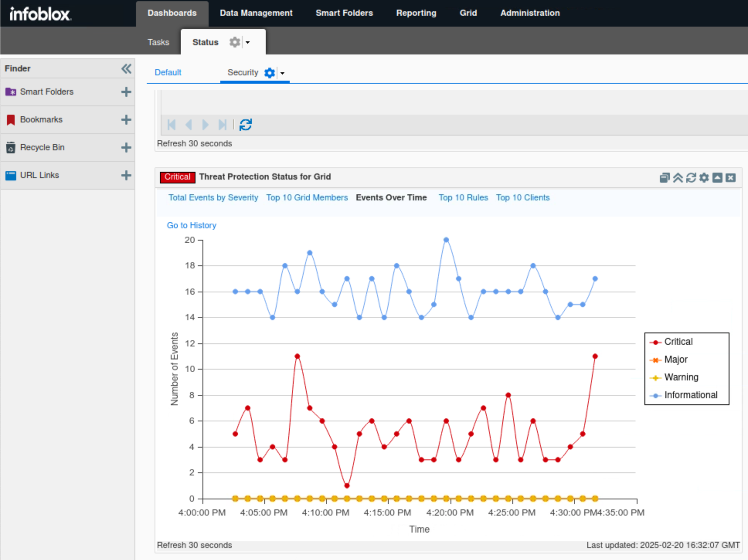Open the Threat Protection widget settings gear

704,178
